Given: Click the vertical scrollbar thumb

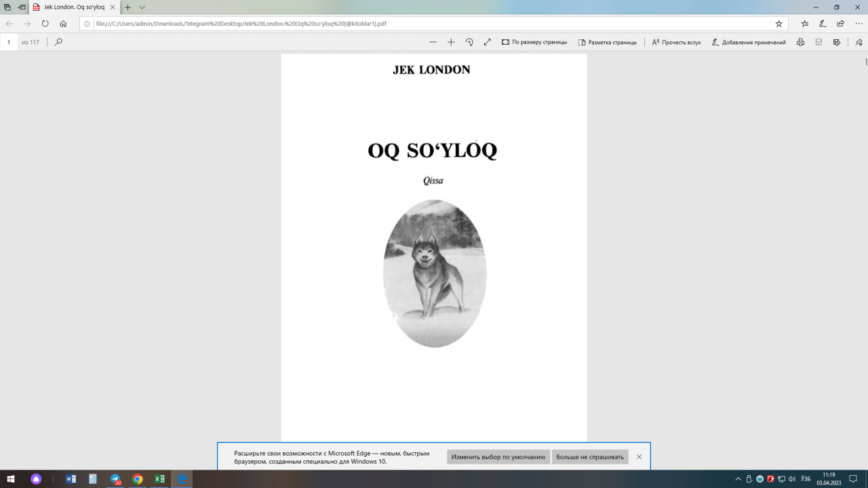Looking at the screenshot, I should pos(865,62).
